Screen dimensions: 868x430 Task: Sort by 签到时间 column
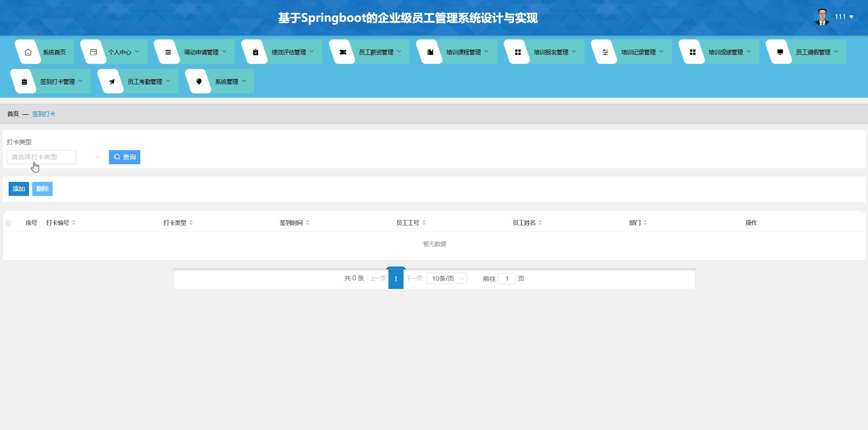(x=307, y=223)
